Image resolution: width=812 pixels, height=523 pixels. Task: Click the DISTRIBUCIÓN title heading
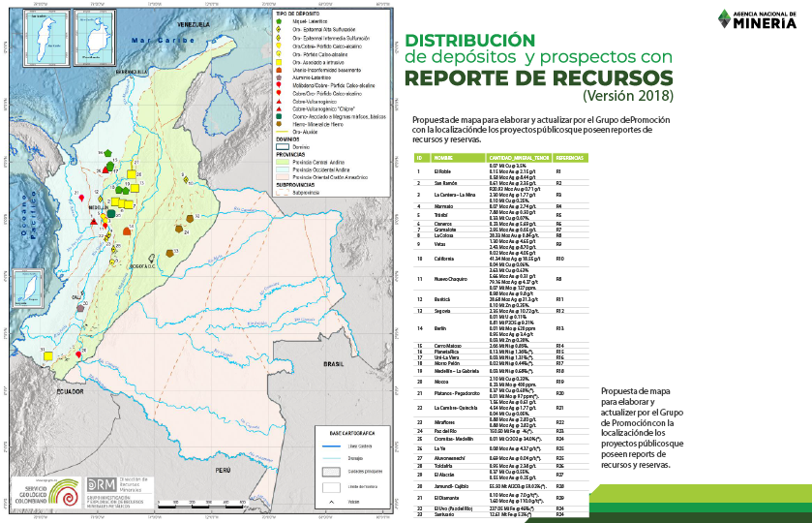pyautogui.click(x=470, y=41)
